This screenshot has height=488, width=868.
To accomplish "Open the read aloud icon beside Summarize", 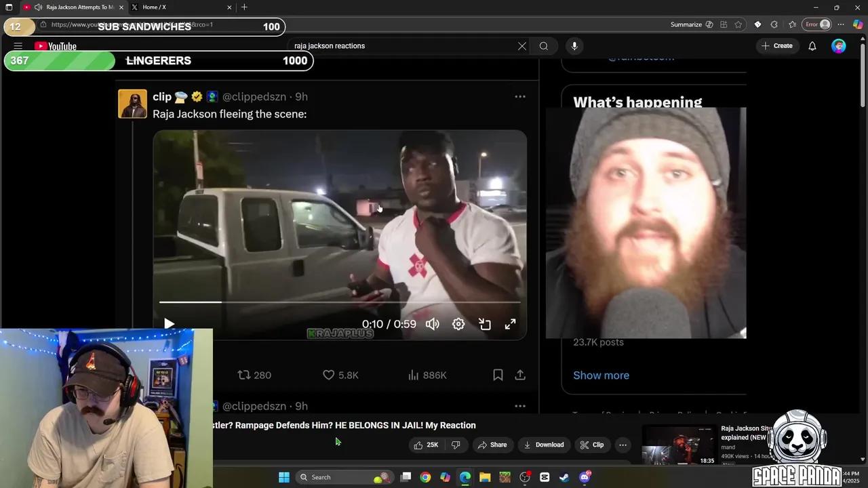I will click(x=709, y=24).
